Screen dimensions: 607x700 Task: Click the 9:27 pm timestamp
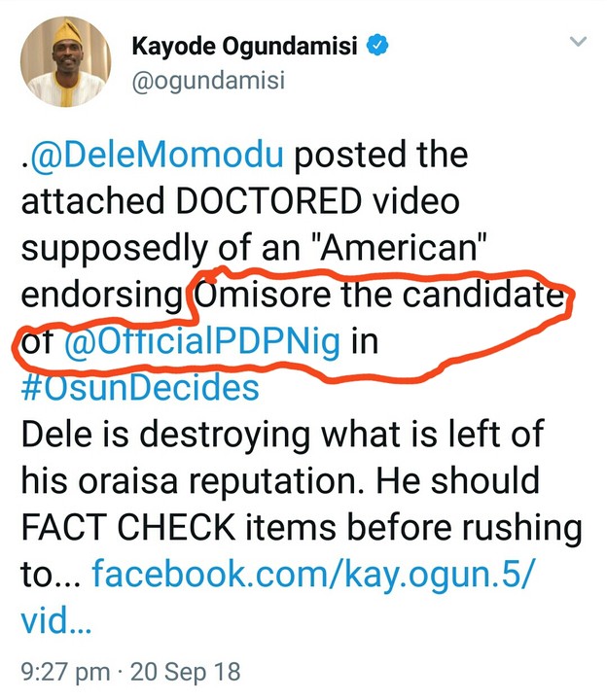click(x=60, y=671)
